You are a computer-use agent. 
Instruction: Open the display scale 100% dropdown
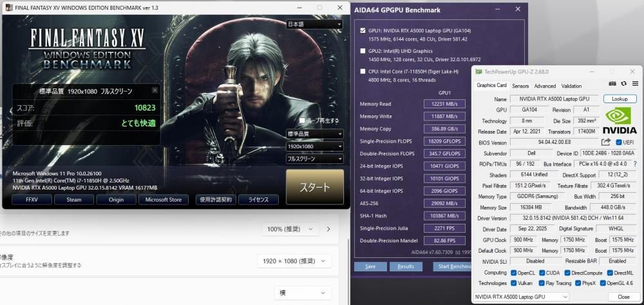click(x=291, y=229)
